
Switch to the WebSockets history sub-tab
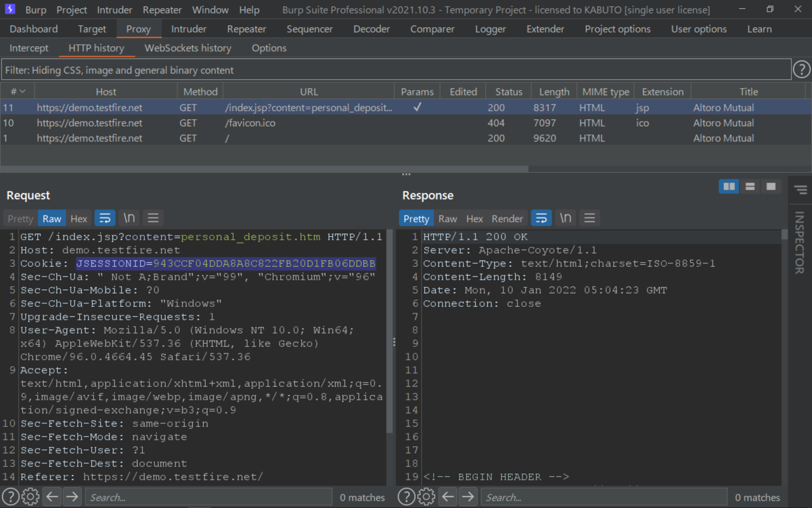pos(188,48)
